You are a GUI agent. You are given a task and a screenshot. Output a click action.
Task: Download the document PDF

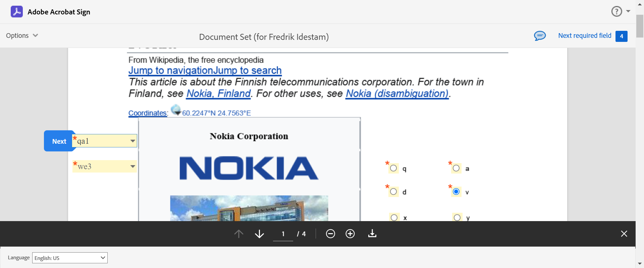[372, 234]
